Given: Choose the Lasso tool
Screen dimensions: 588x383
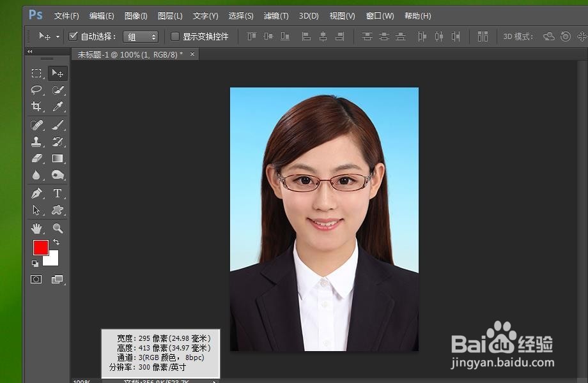Looking at the screenshot, I should pyautogui.click(x=36, y=90).
